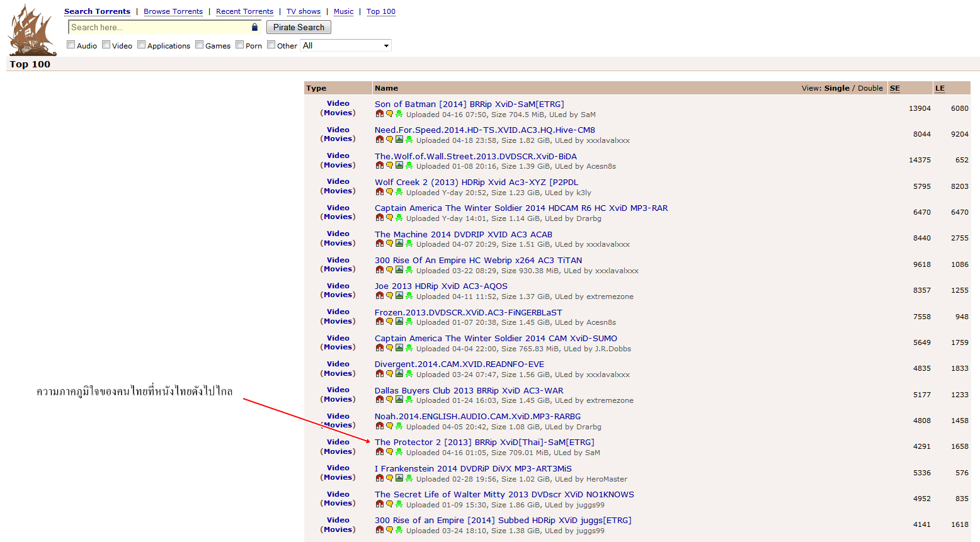The width and height of the screenshot is (980, 542).
Task: Click the Pirate Search button
Action: coord(299,27)
